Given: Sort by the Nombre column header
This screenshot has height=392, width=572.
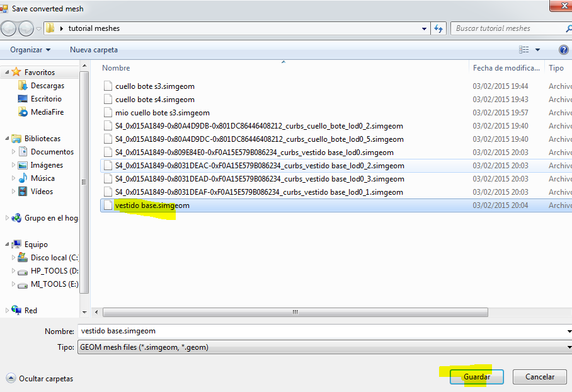Looking at the screenshot, I should pyautogui.click(x=117, y=68).
